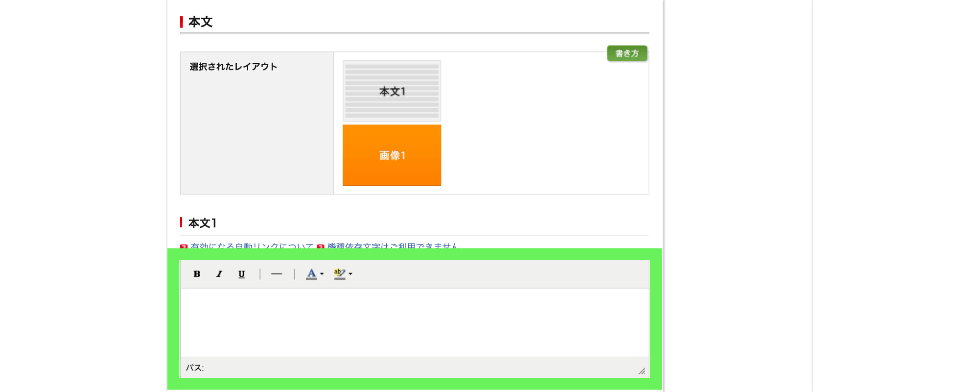Select the 本文1 layout thumbnail
The height and width of the screenshot is (392, 980).
click(x=392, y=91)
